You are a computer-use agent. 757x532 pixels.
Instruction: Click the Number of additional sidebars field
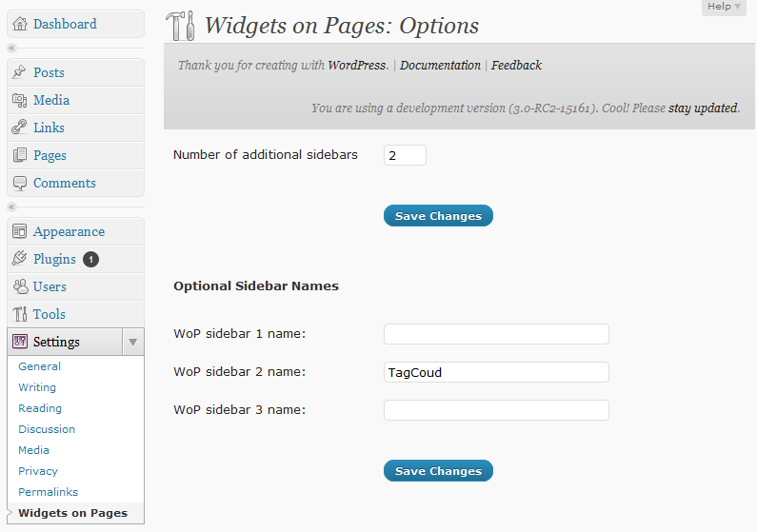click(405, 155)
